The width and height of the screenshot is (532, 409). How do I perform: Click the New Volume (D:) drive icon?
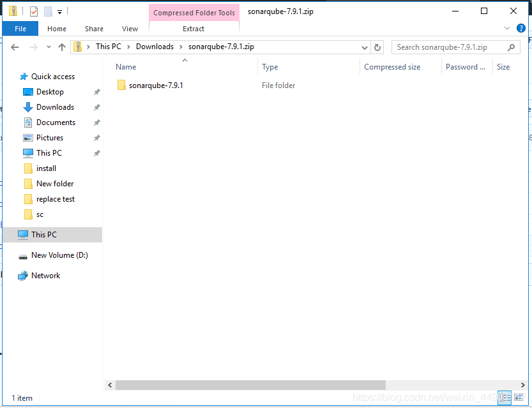23,257
